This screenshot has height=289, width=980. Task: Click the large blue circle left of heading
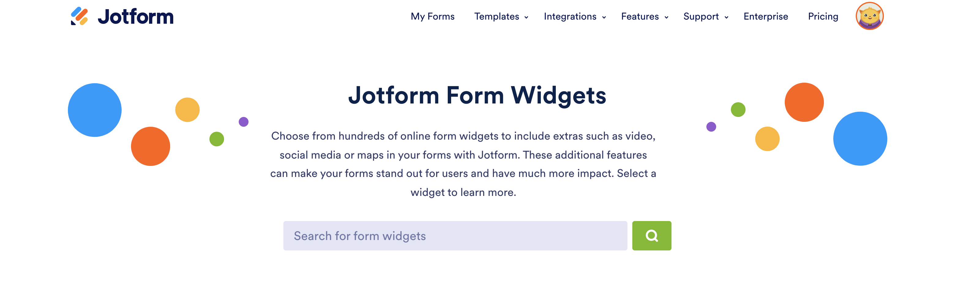pos(95,110)
